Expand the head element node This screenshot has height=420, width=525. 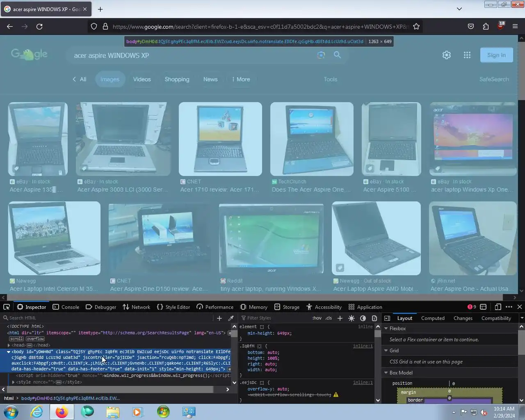(9, 345)
